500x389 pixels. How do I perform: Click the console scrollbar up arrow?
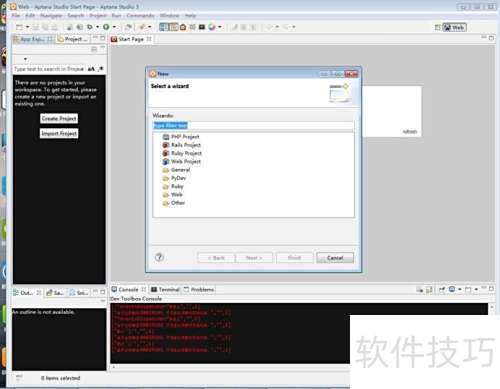[492, 306]
